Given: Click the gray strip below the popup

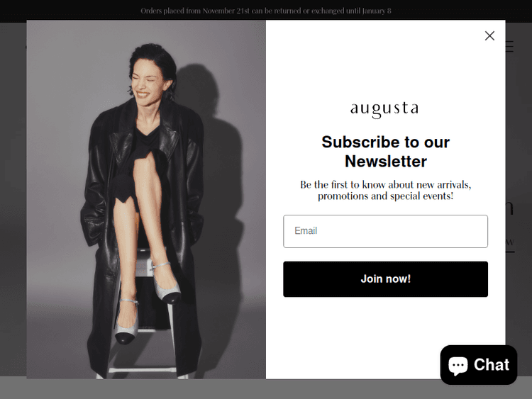Looking at the screenshot, I should [x=221, y=389].
